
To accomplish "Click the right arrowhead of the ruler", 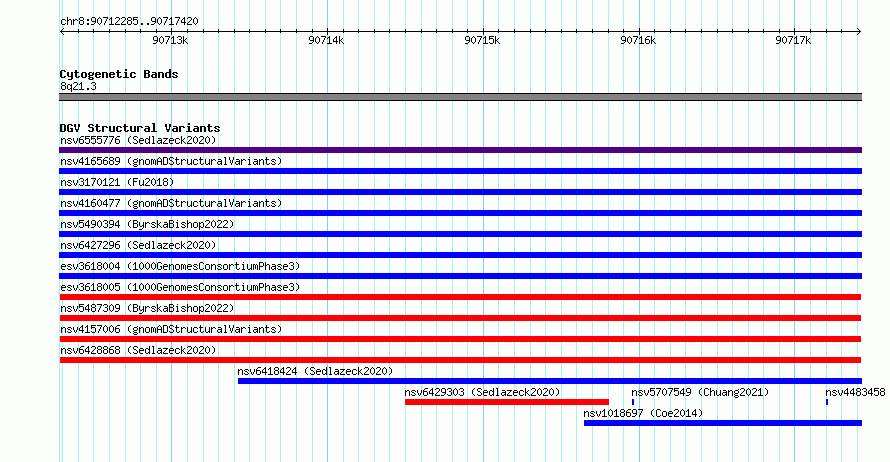I will [859, 32].
